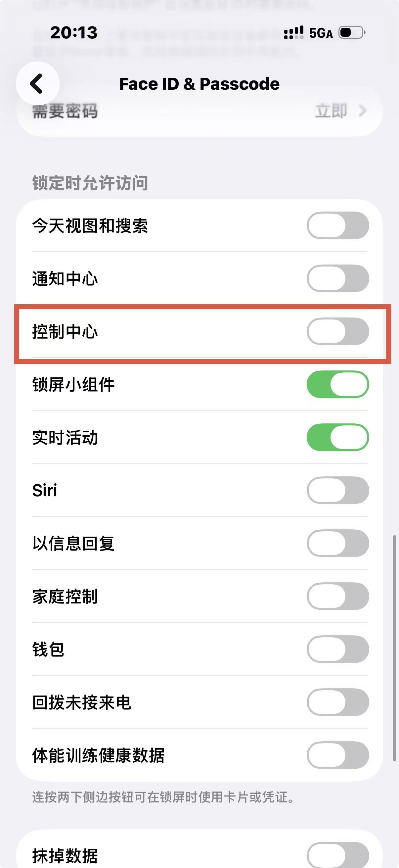Enable the 今天视图和搜索 toggle
399x868 pixels.
click(338, 225)
